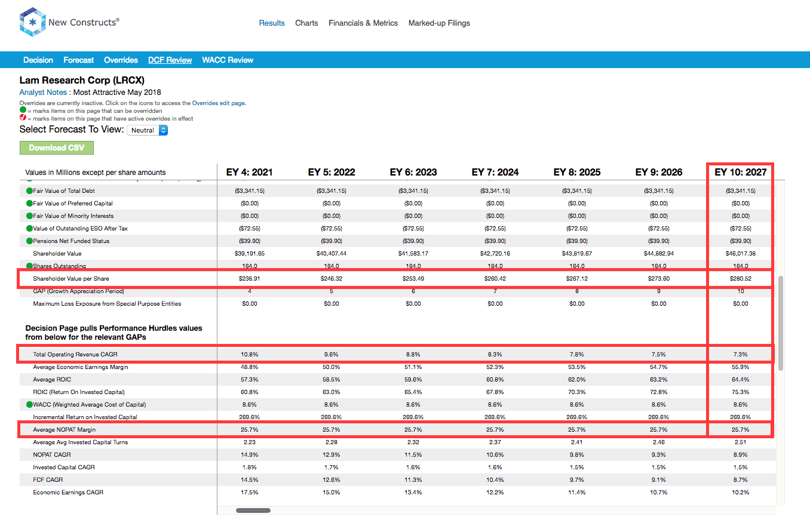Open Financials & Metrics menu item

(363, 23)
